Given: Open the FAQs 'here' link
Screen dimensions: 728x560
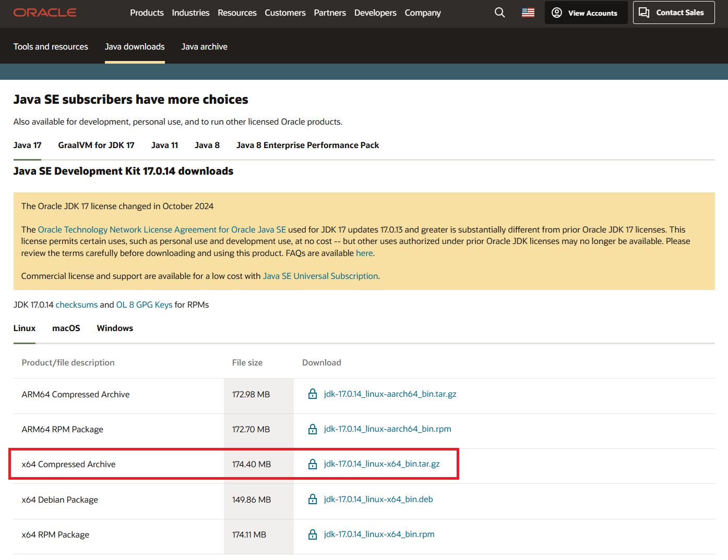Looking at the screenshot, I should tap(364, 253).
